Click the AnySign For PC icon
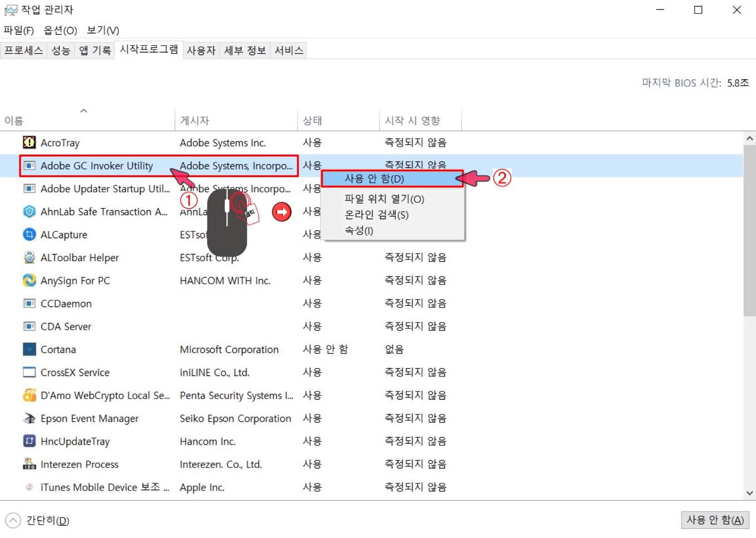 point(29,280)
